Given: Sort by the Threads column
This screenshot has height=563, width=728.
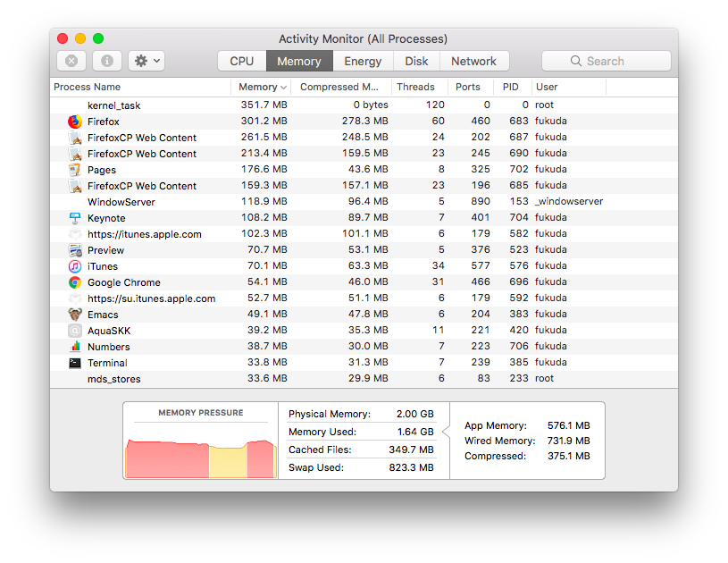Looking at the screenshot, I should coord(420,87).
